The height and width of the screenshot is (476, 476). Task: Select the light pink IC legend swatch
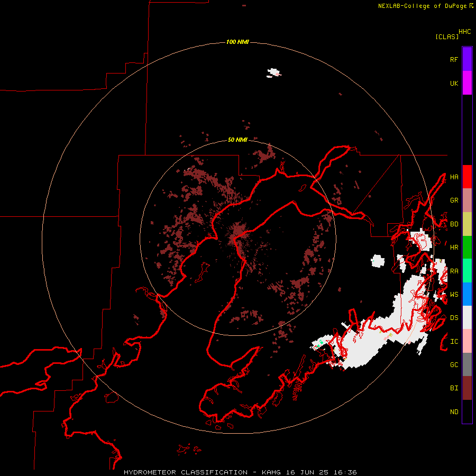pos(467,341)
